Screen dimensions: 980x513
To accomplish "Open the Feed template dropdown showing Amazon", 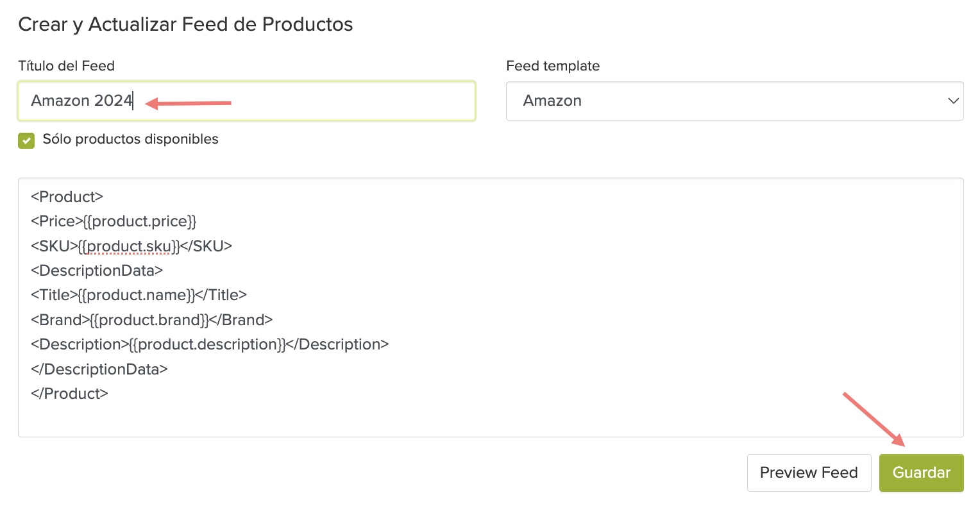I will [x=734, y=101].
